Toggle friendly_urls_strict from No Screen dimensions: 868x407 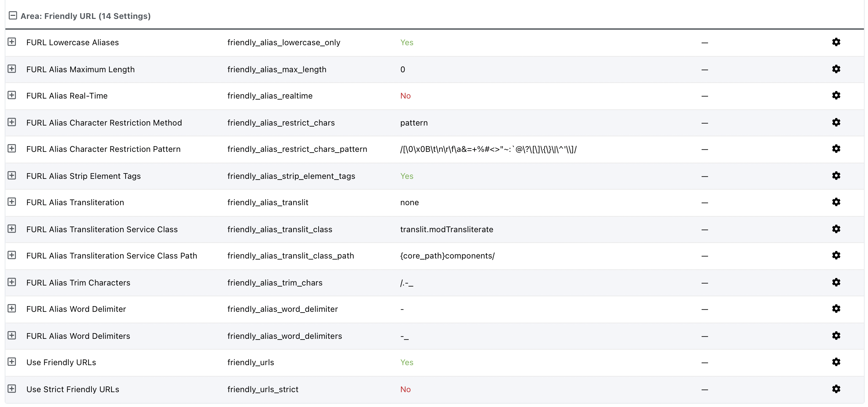[405, 389]
